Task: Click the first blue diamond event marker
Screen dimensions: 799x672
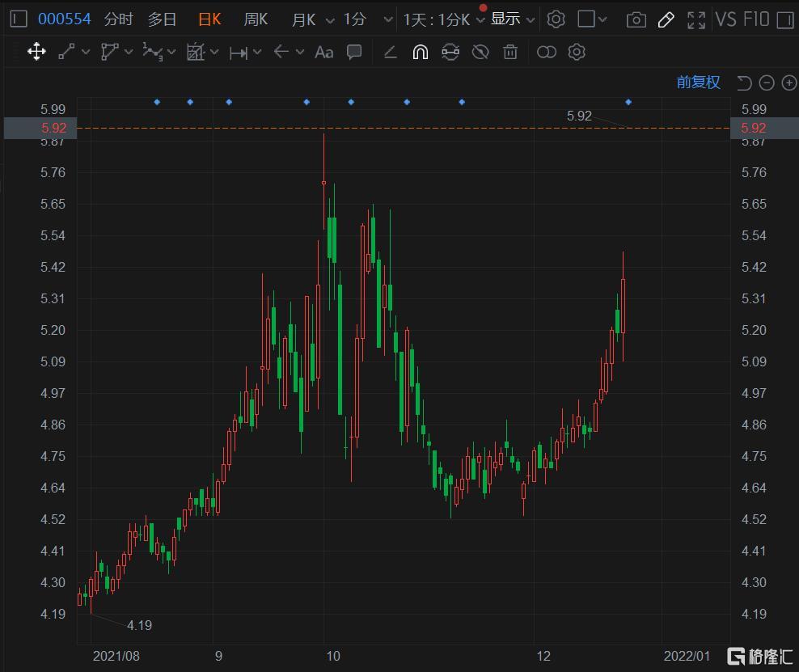Action: pyautogui.click(x=157, y=103)
